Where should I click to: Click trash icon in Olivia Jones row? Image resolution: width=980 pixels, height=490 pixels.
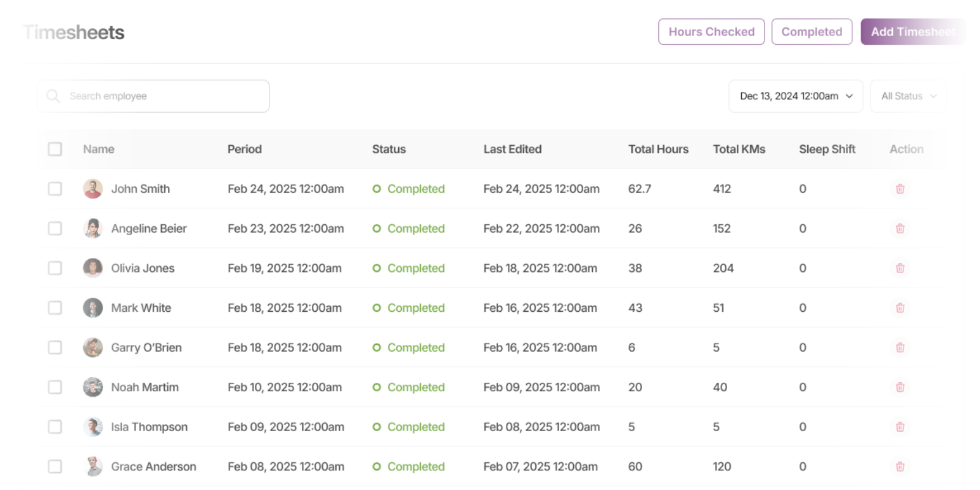900,268
